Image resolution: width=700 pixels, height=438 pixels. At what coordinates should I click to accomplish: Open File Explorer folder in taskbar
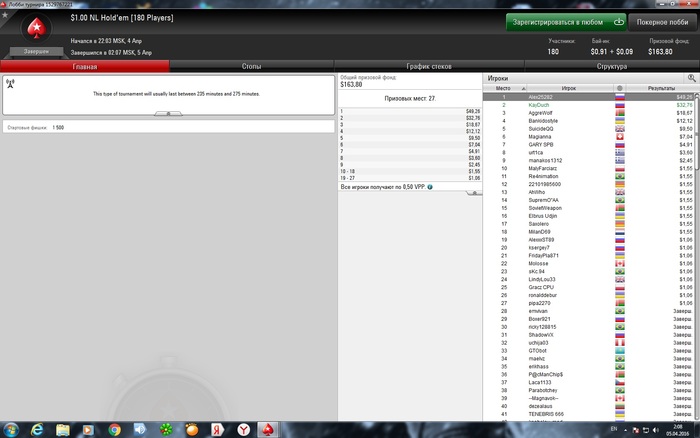point(62,430)
